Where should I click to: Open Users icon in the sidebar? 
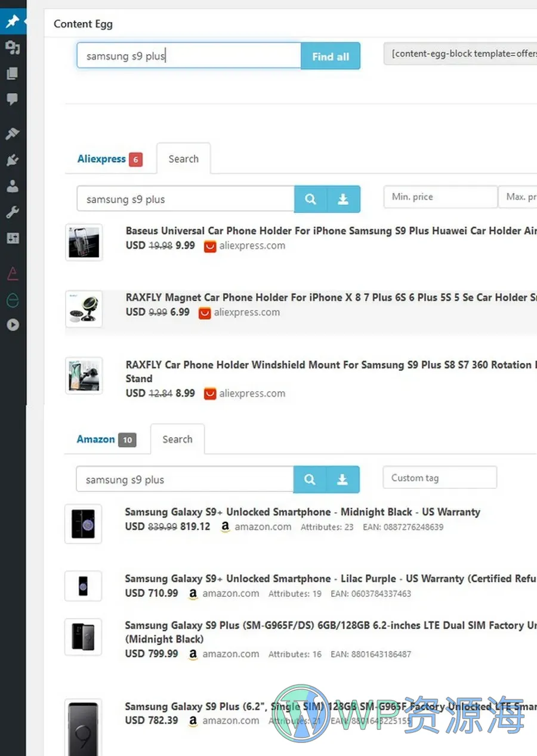tap(13, 186)
